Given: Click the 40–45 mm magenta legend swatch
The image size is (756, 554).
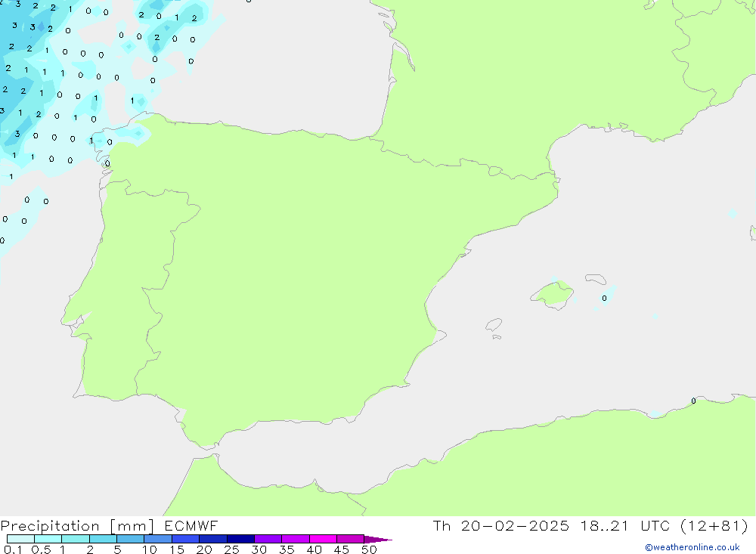Looking at the screenshot, I should (323, 539).
